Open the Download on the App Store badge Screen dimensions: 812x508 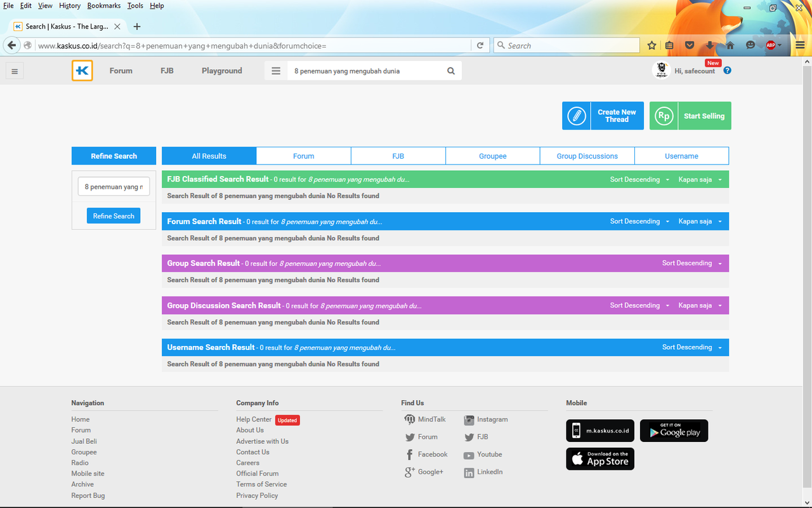tap(600, 458)
